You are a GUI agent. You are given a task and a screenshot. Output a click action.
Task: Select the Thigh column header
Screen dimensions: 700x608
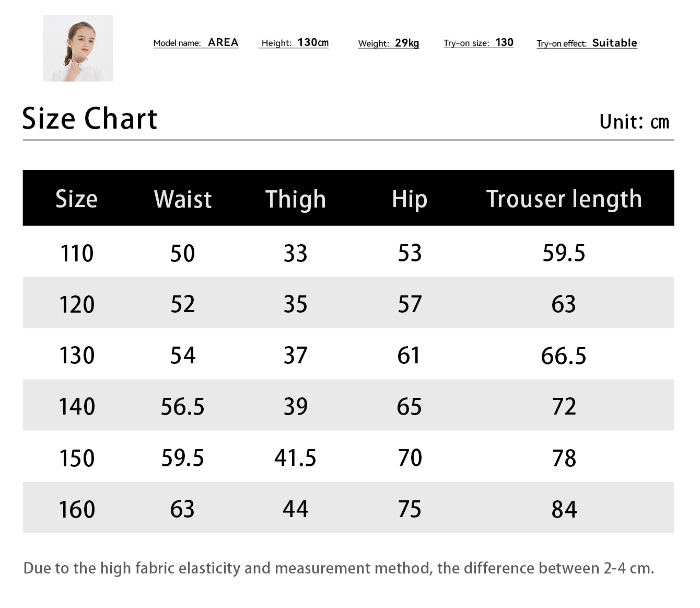click(295, 199)
